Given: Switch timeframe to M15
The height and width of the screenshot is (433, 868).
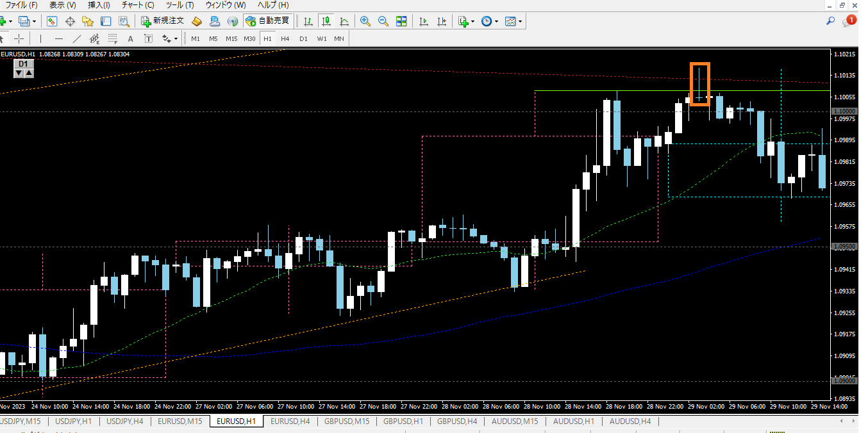Looking at the screenshot, I should (231, 38).
